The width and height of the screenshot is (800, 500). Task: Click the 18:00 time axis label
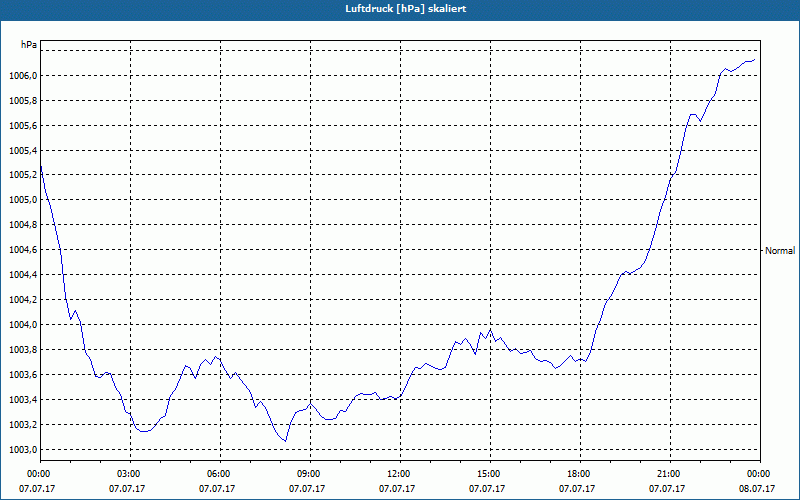tap(577, 474)
